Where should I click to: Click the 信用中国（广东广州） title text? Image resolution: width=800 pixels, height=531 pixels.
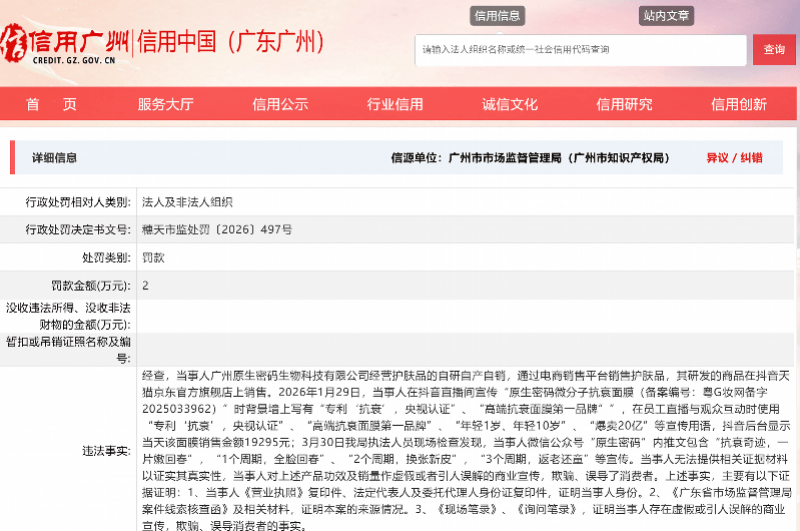pos(231,42)
